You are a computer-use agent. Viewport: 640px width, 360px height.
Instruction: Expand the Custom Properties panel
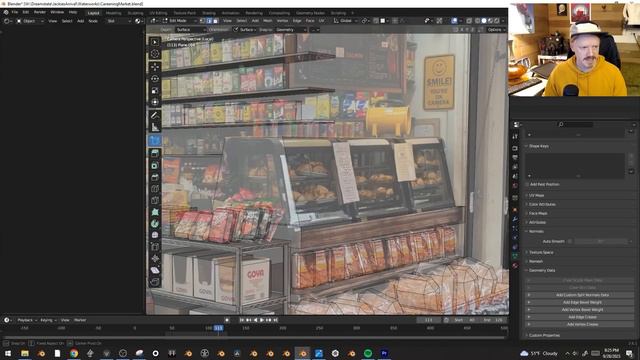point(544,335)
